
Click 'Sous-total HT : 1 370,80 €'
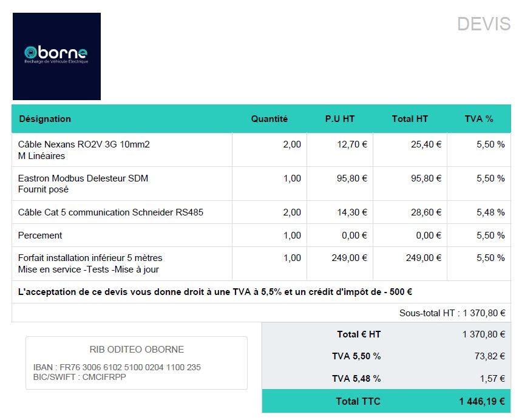pyautogui.click(x=452, y=313)
